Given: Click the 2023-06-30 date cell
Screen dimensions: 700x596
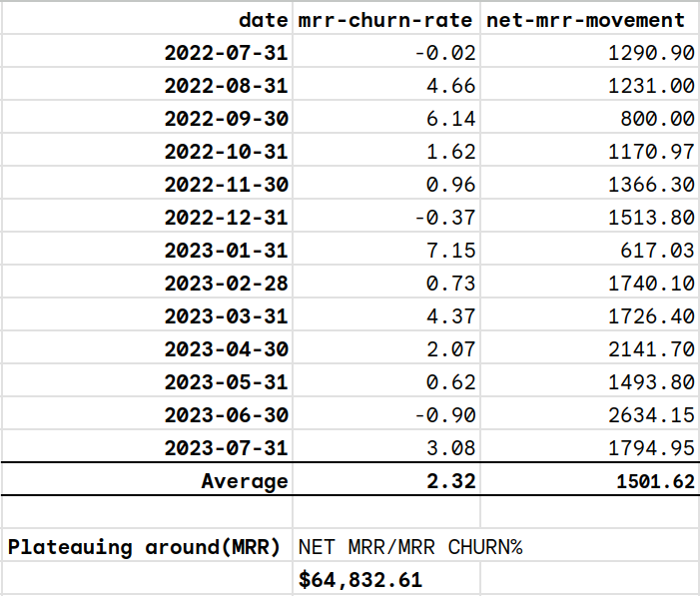Looking at the screenshot, I should click(147, 414).
